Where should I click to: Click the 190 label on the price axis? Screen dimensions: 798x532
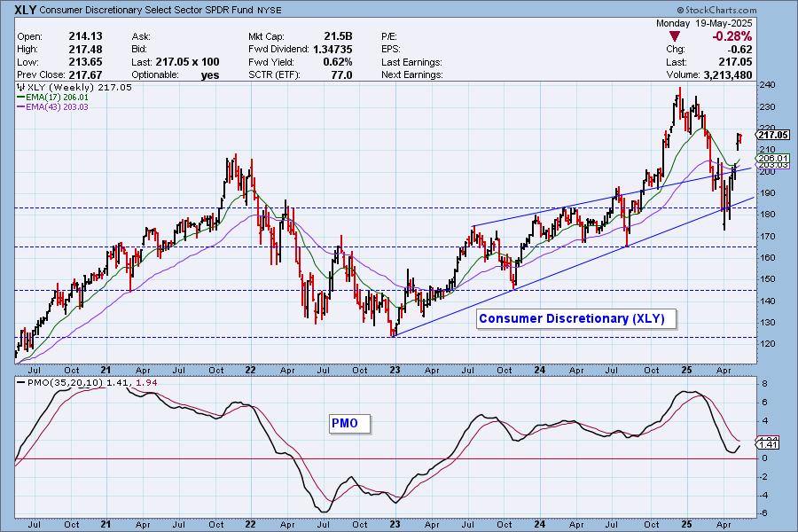[x=768, y=193]
